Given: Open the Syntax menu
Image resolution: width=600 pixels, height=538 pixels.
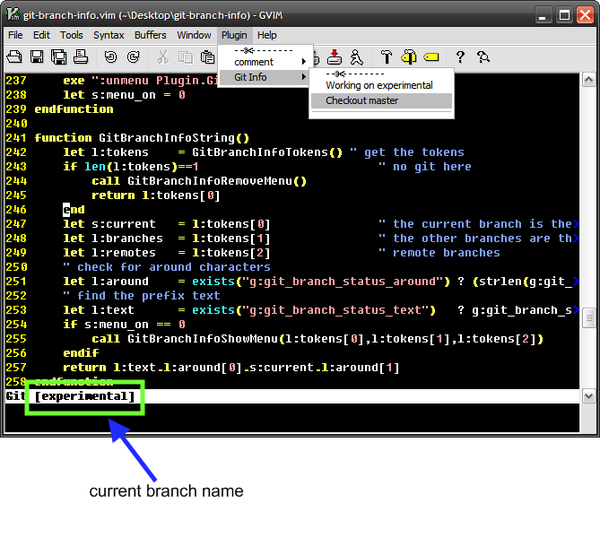Looking at the screenshot, I should click(x=109, y=35).
